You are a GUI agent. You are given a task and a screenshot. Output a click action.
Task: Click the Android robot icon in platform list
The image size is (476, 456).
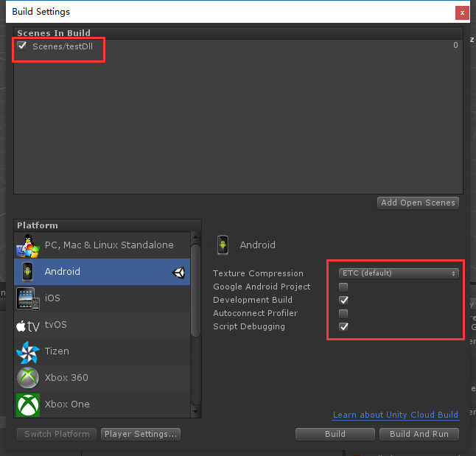pos(27,272)
